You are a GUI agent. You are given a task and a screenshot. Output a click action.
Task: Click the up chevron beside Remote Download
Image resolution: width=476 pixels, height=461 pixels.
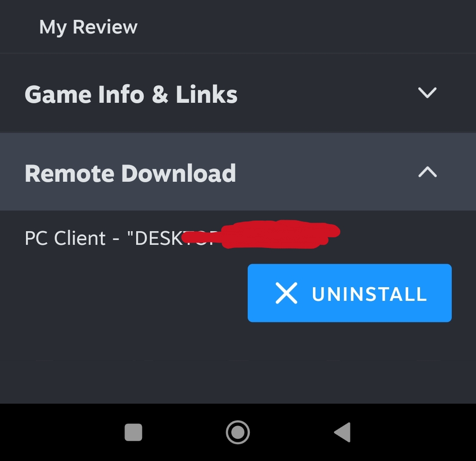click(x=428, y=172)
